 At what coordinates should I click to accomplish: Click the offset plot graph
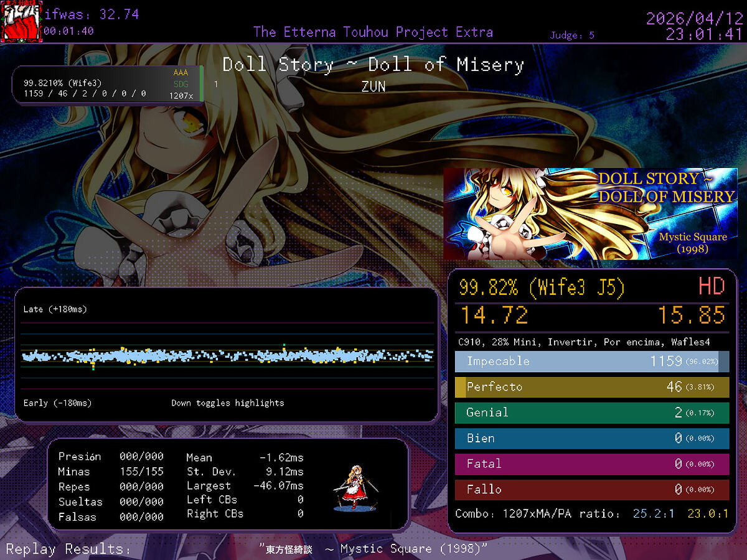tap(227, 356)
